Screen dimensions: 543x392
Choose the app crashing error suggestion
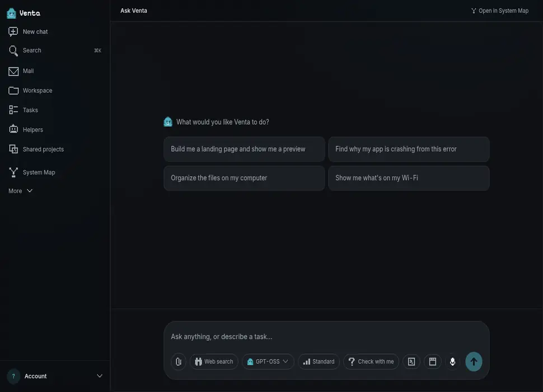coord(409,150)
